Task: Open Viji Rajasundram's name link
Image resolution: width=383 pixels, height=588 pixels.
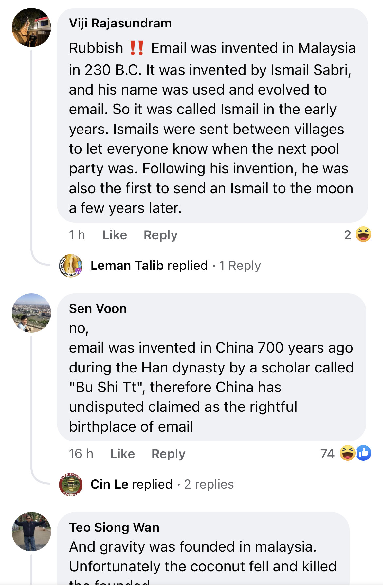Action: 120,23
